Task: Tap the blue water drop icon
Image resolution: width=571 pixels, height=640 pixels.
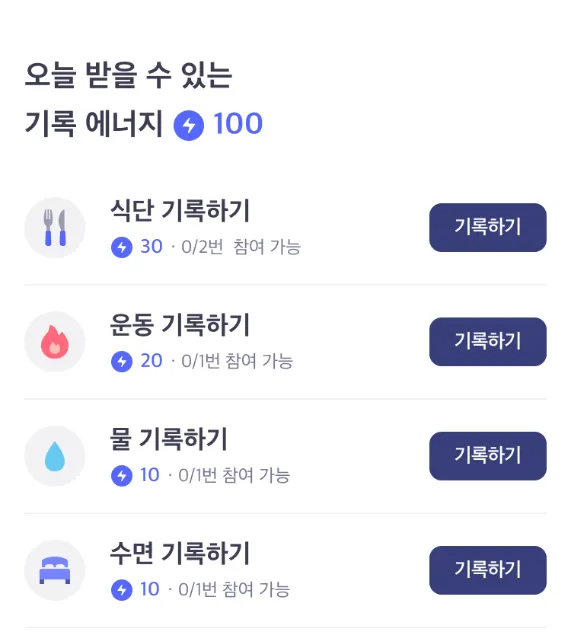Action: [55, 456]
